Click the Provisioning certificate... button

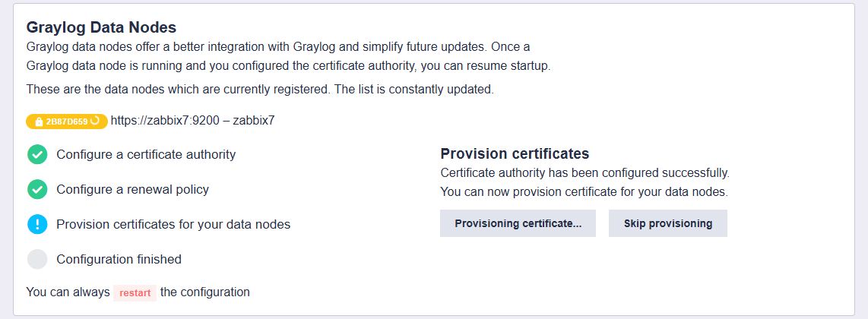pos(518,223)
